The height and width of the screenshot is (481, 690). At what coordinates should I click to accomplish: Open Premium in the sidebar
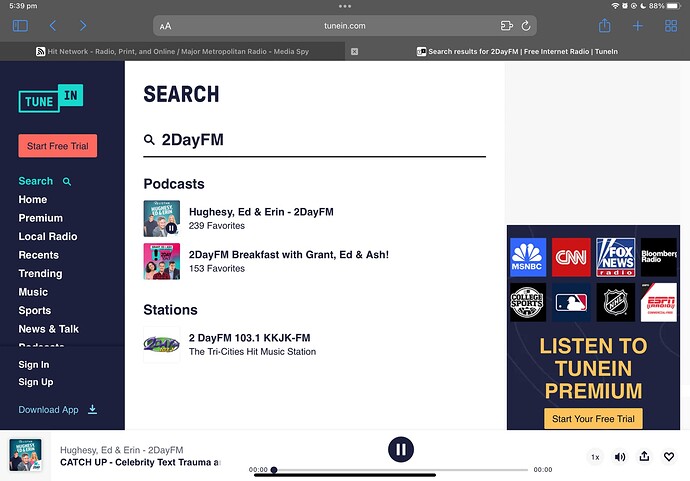pos(40,218)
